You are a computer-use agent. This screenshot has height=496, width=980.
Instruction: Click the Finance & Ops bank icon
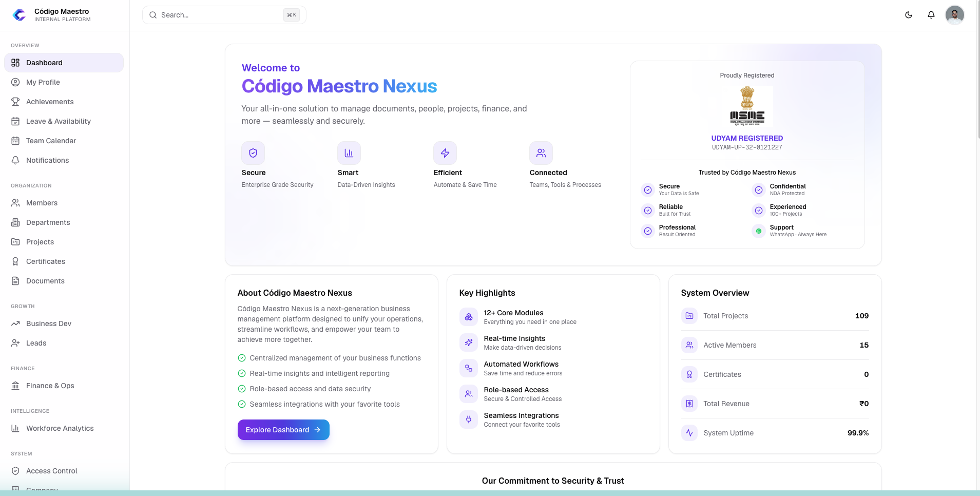click(15, 386)
